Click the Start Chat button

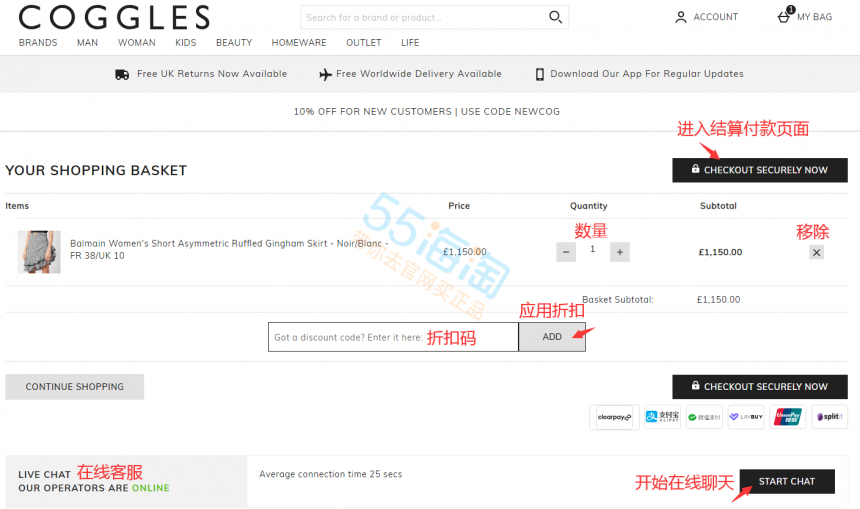point(787,482)
